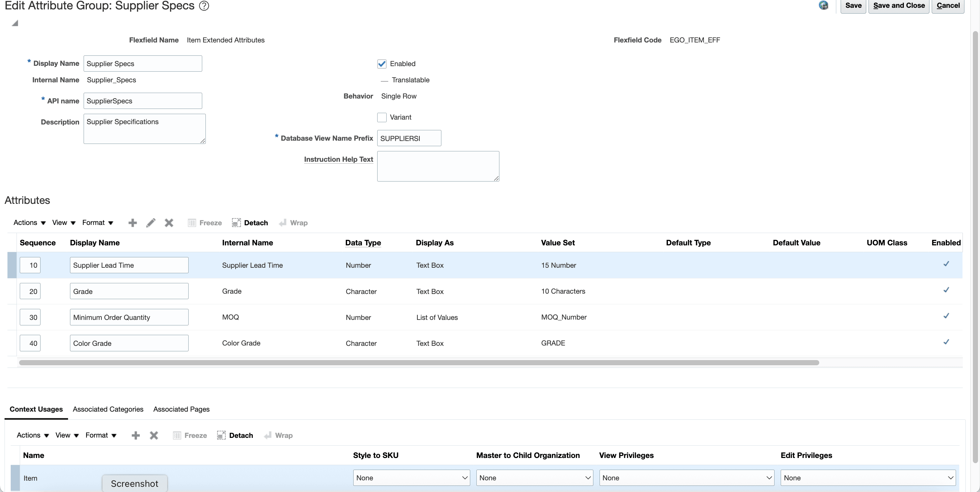Click the help icon next to the page title
The width and height of the screenshot is (980, 492).
click(204, 6)
